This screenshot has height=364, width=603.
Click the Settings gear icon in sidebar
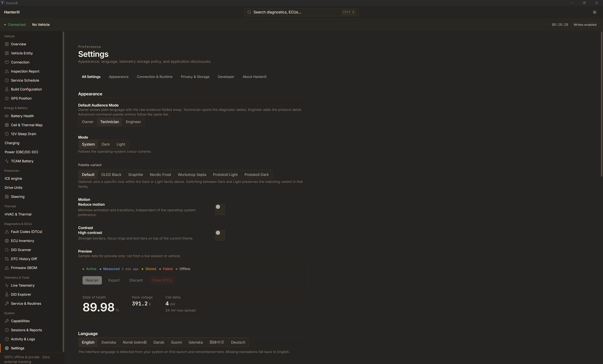[7, 348]
